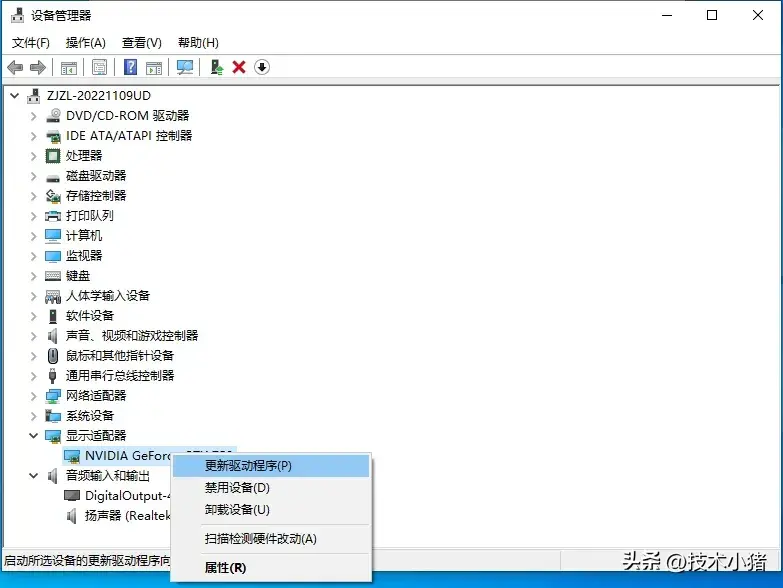The height and width of the screenshot is (588, 783).
Task: Click the back arrow toolbar icon
Action: click(x=15, y=67)
